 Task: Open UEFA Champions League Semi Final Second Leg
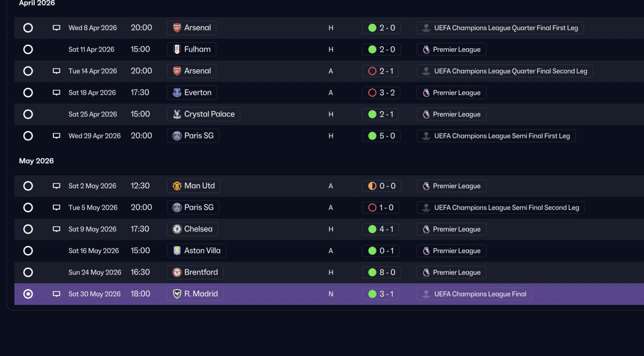[x=501, y=207]
